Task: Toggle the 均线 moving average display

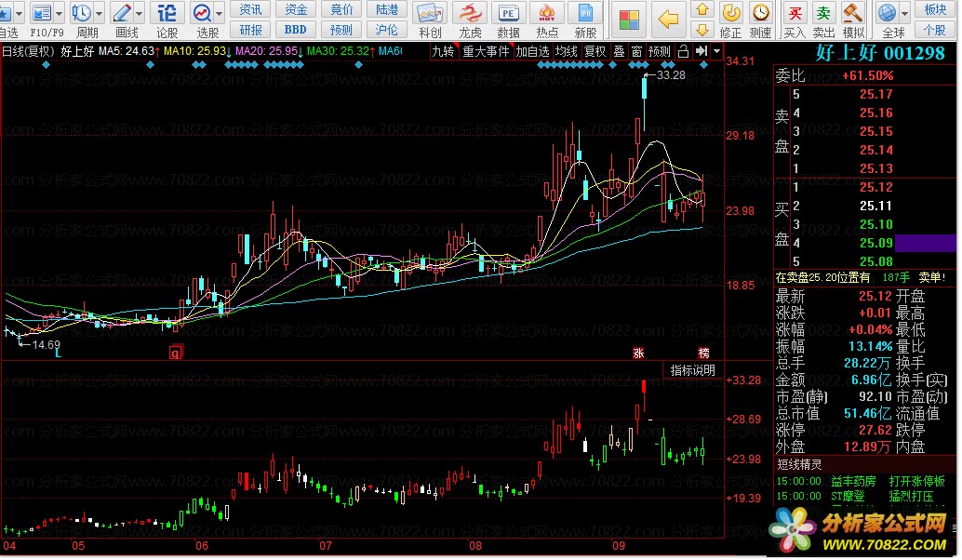Action: pyautogui.click(x=567, y=51)
